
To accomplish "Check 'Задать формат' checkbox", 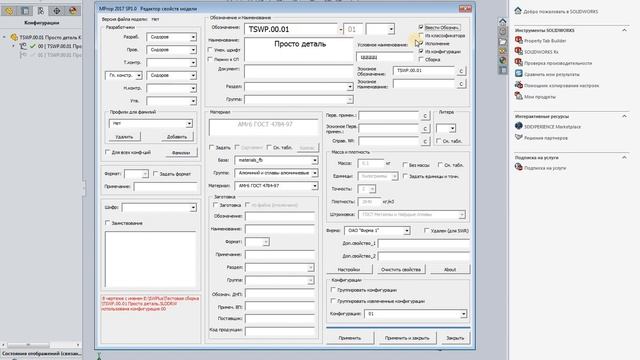I will point(156,174).
